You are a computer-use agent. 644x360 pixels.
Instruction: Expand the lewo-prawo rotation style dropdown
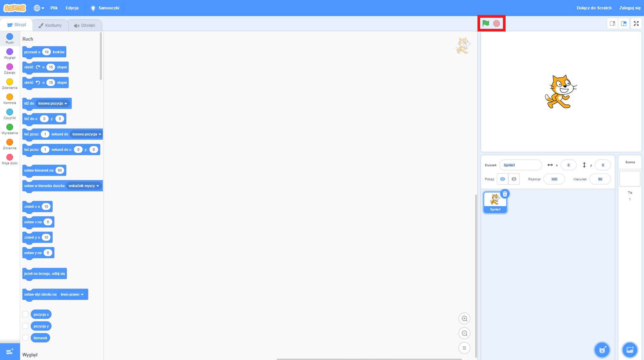pyautogui.click(x=72, y=295)
